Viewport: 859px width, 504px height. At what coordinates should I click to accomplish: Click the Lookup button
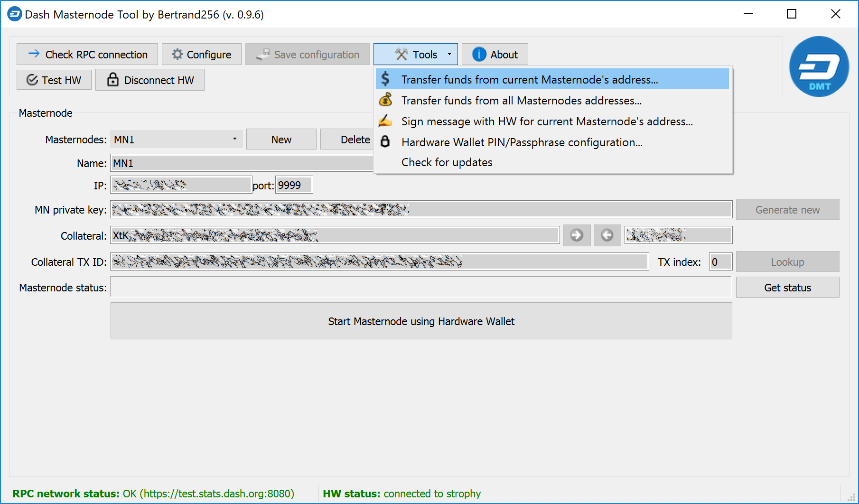coord(788,262)
